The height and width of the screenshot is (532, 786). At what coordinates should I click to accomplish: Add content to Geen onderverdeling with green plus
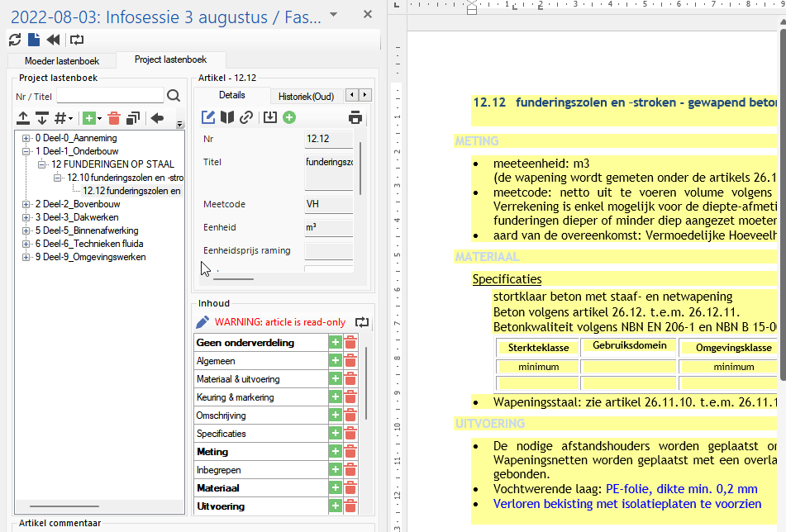pos(335,343)
